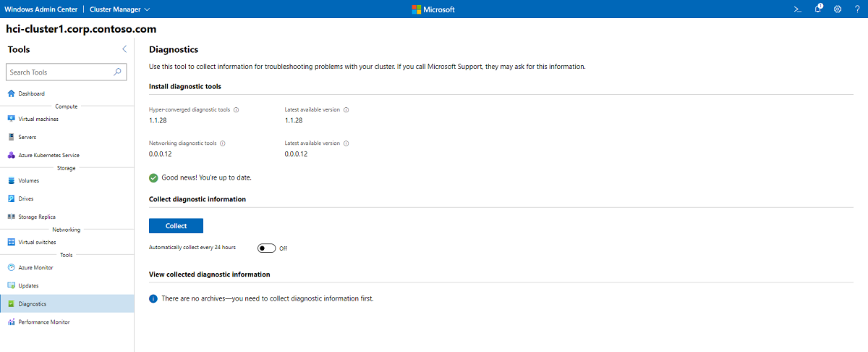This screenshot has height=352, width=868.
Task: Select Volumes under Storage
Action: click(67, 180)
